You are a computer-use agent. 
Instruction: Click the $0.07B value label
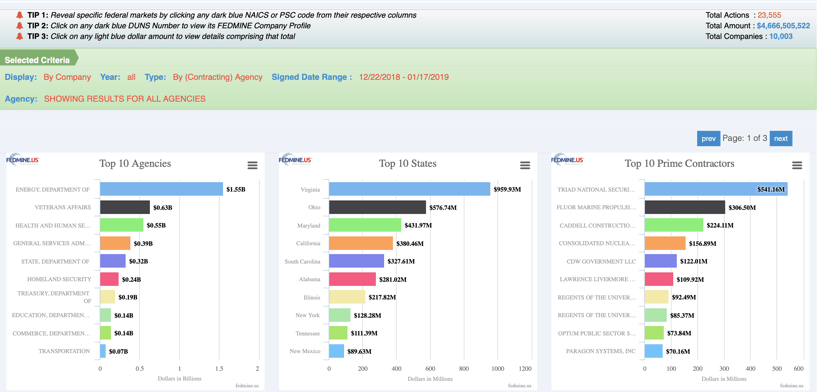coord(118,351)
